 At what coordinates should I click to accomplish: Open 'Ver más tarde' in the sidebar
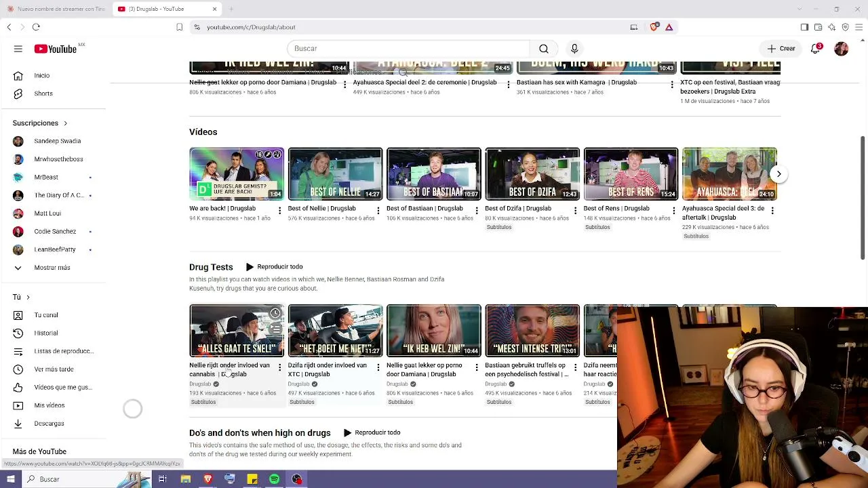53,369
